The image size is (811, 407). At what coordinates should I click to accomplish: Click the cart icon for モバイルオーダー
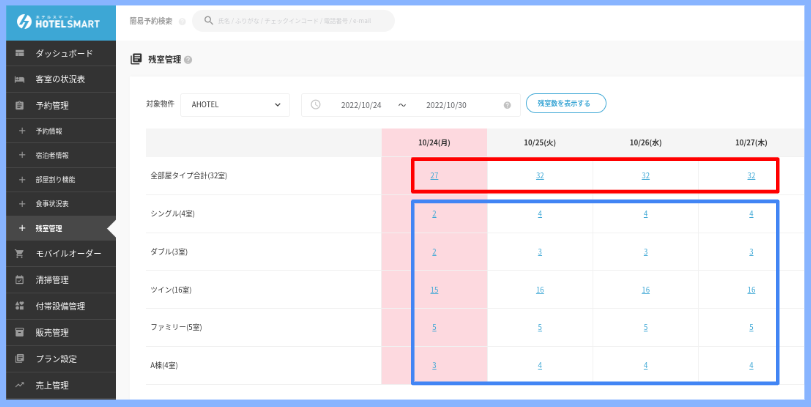20,254
